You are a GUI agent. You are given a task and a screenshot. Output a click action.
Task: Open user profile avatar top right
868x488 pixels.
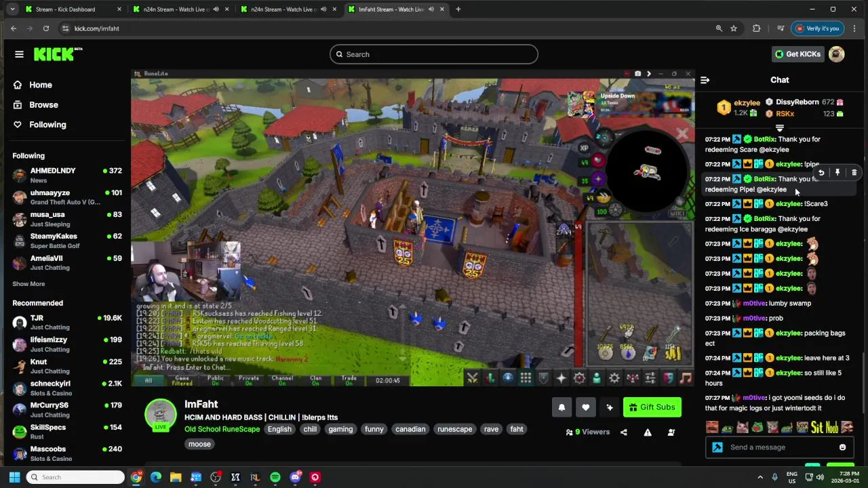pos(837,54)
